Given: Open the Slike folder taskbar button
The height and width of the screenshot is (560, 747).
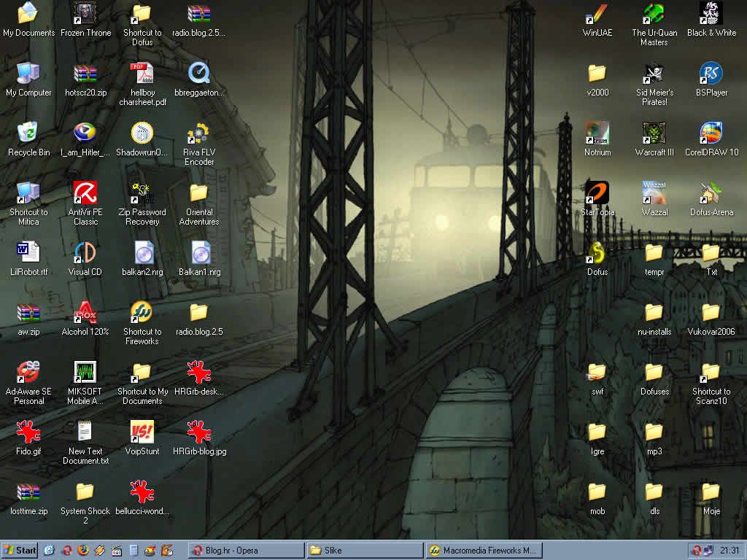Looking at the screenshot, I should click(x=365, y=550).
